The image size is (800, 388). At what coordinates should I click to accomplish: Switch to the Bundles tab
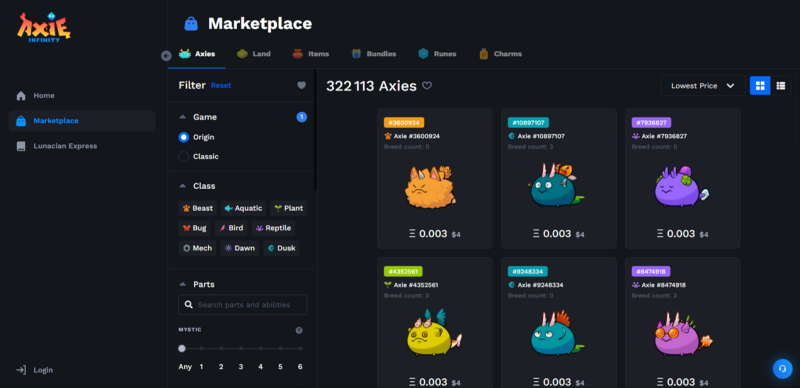point(373,54)
